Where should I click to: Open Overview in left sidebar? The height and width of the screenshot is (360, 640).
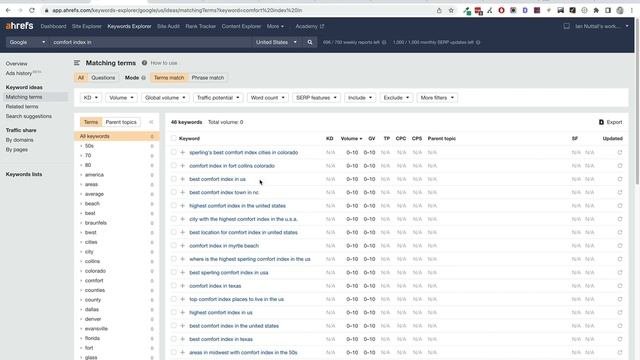tap(16, 64)
